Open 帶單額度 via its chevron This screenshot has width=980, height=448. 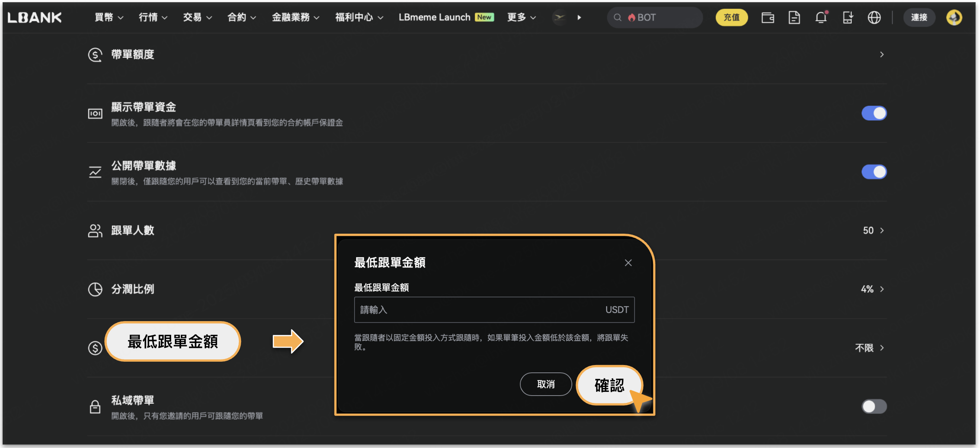[881, 55]
